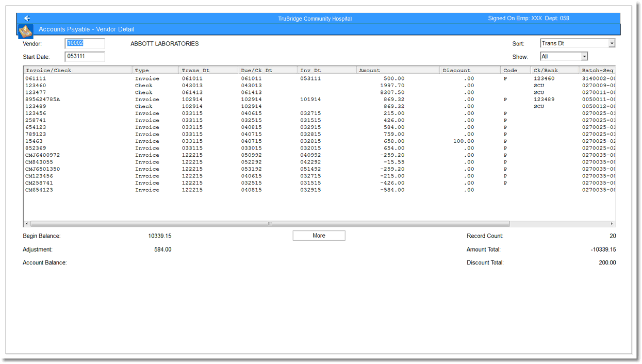Click the ABBOTT LABORATORIES vendor name

(164, 44)
